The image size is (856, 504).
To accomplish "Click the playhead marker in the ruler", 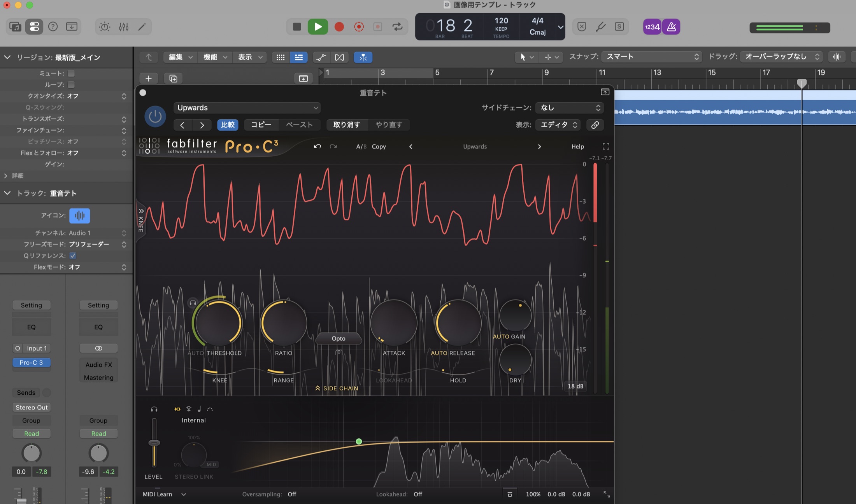I will tap(802, 83).
